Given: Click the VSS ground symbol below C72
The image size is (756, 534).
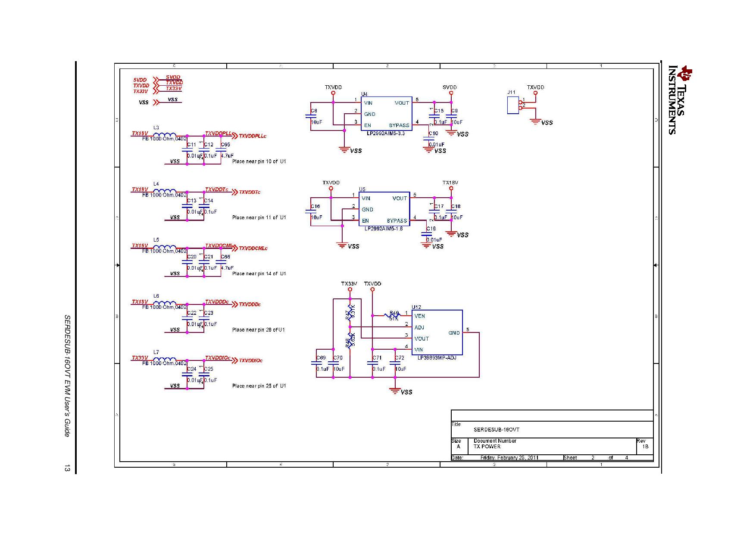Looking at the screenshot, I should click(x=395, y=391).
